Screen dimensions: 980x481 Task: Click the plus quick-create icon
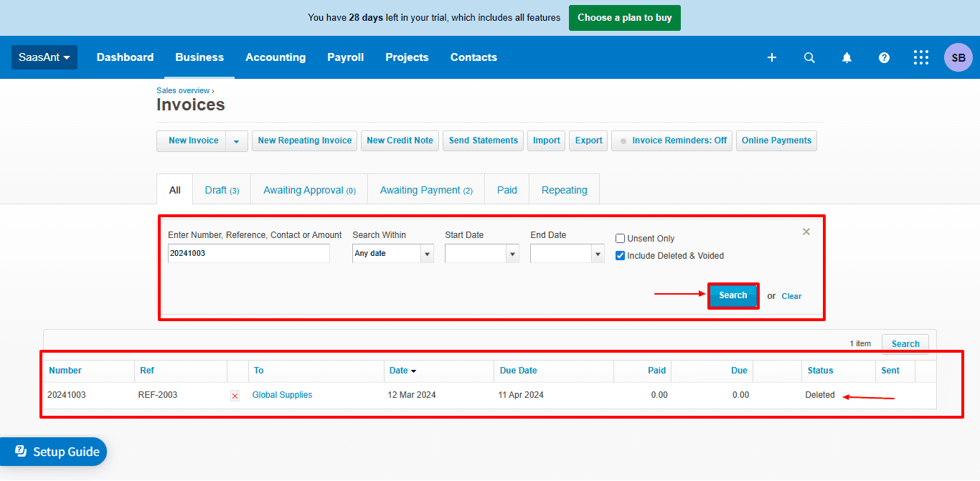[x=772, y=58]
